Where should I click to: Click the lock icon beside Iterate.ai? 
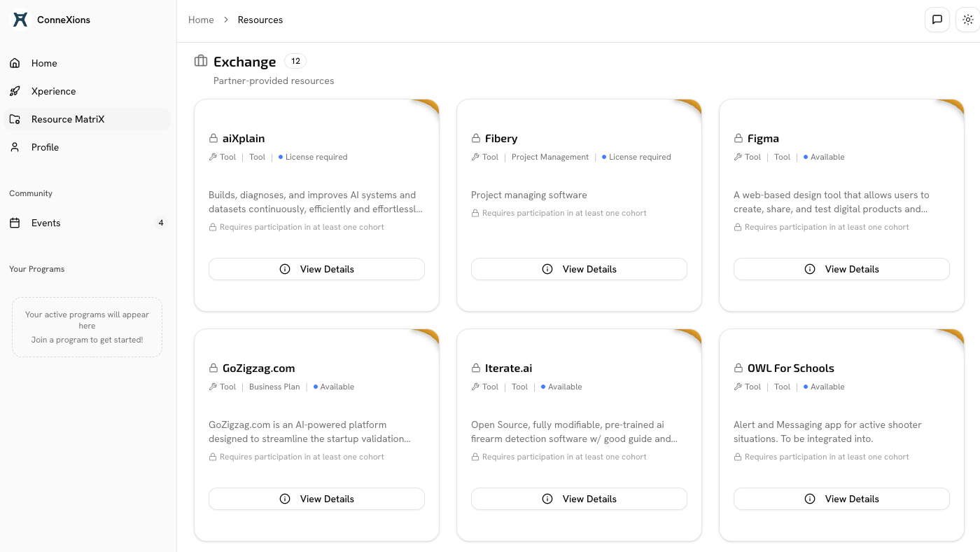pyautogui.click(x=476, y=368)
